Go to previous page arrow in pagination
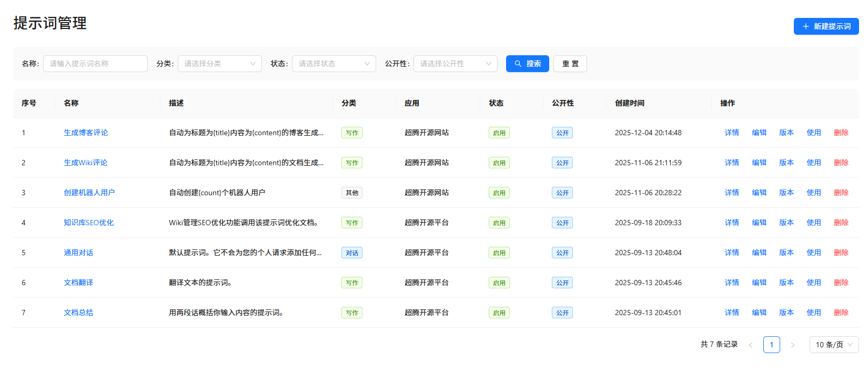 point(751,345)
